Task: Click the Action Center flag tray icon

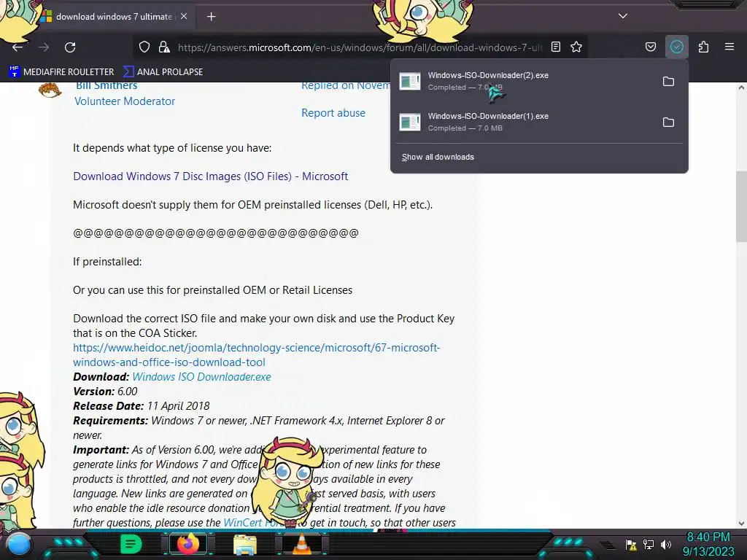Action: (631, 545)
